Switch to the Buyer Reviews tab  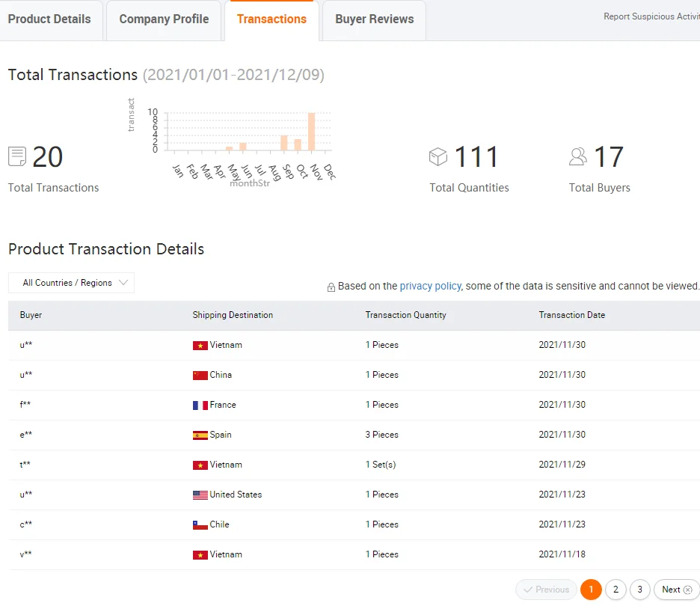pos(374,19)
